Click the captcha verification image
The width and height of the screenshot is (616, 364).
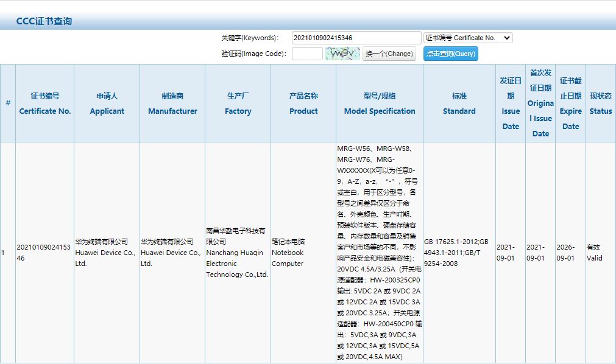[x=342, y=54]
